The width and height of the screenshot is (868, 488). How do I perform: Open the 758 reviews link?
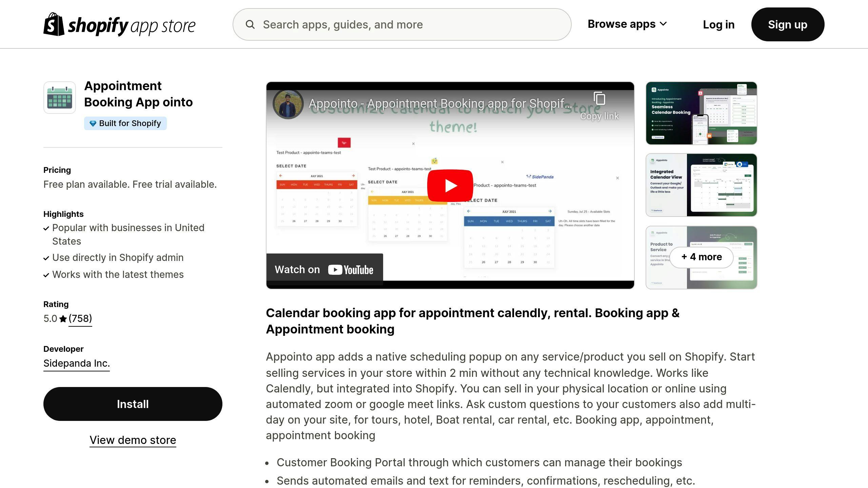tap(80, 319)
